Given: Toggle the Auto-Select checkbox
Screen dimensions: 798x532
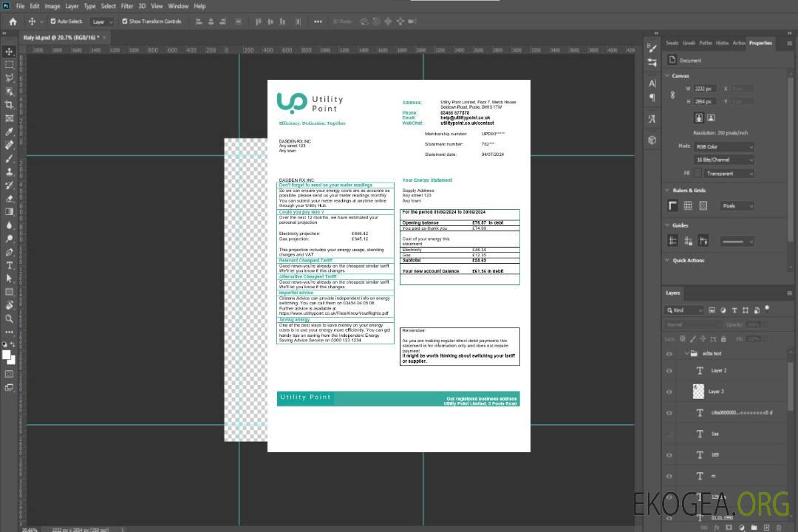Looking at the screenshot, I should tap(53, 21).
